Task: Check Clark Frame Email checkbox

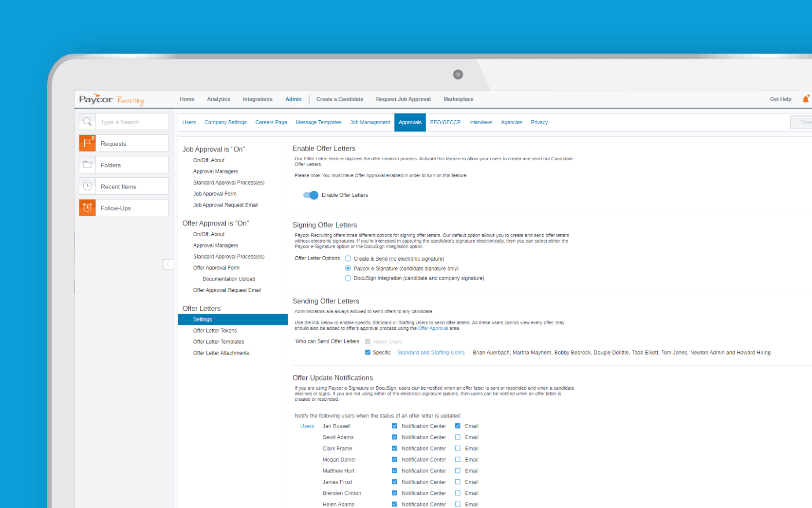Action: [x=458, y=448]
